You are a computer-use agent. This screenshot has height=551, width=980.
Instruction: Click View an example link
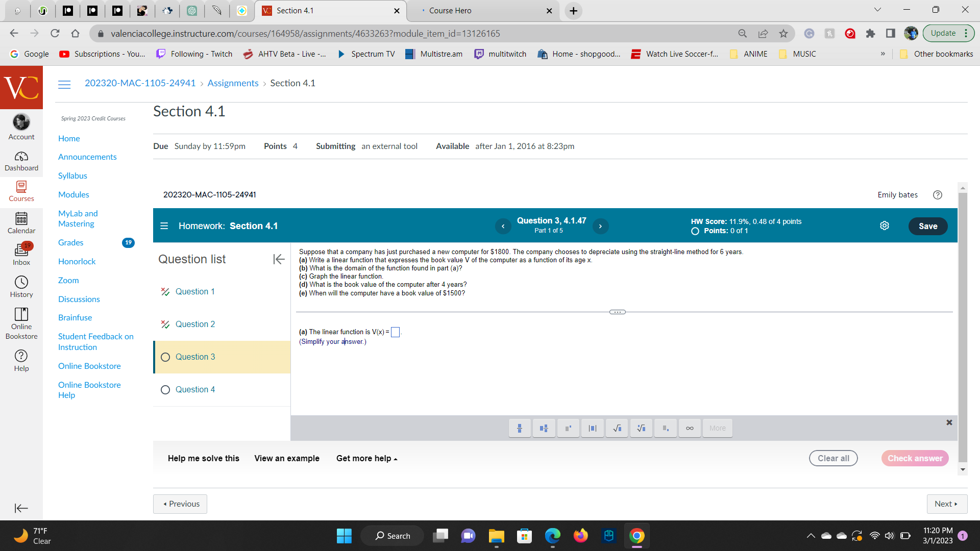tap(287, 458)
